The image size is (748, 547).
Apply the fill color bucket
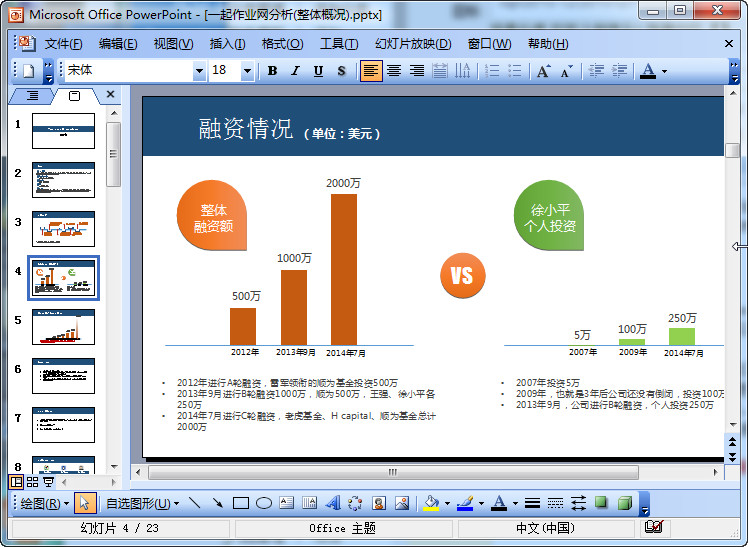431,503
